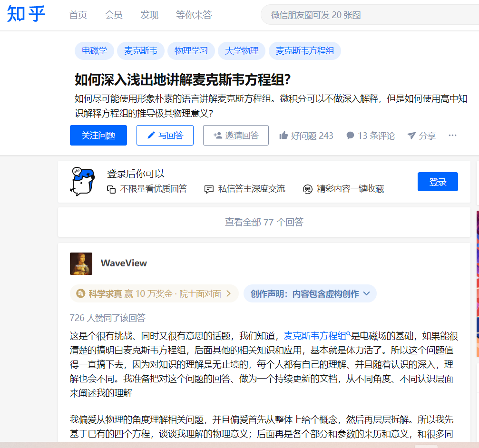
Task: Open the 首页 navigation tab
Action: (78, 15)
